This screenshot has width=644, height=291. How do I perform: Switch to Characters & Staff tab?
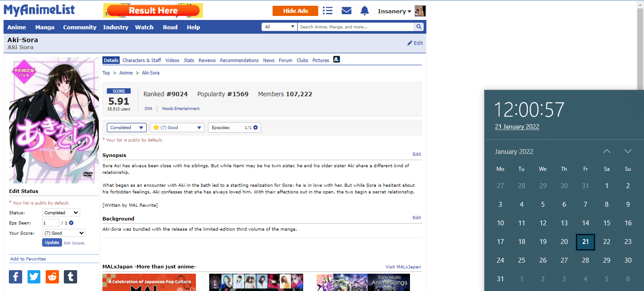(x=142, y=60)
